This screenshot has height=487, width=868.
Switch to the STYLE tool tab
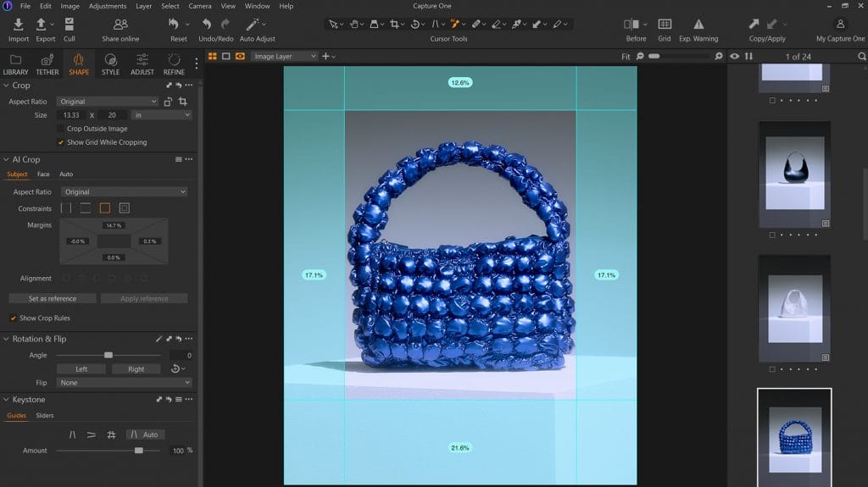[111, 64]
